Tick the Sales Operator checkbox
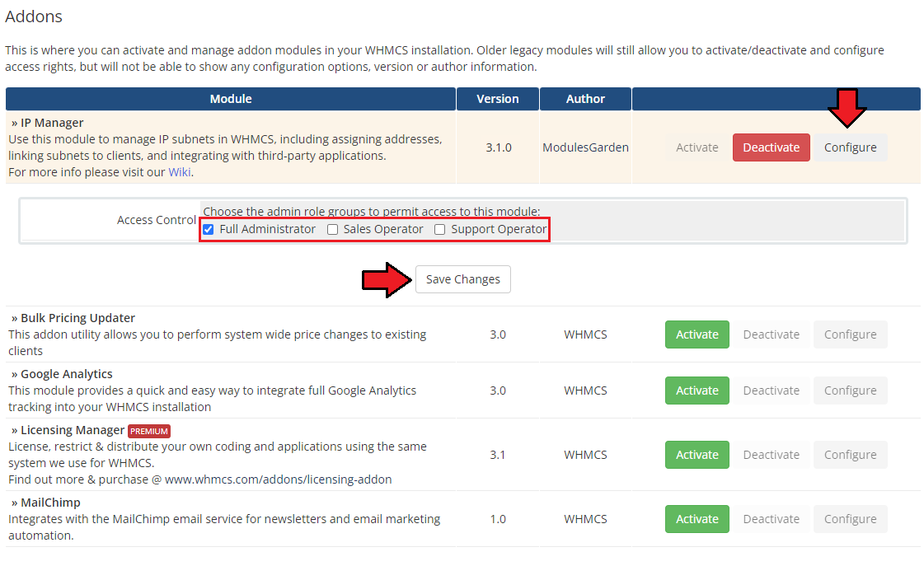The image size is (924, 580). (x=332, y=230)
